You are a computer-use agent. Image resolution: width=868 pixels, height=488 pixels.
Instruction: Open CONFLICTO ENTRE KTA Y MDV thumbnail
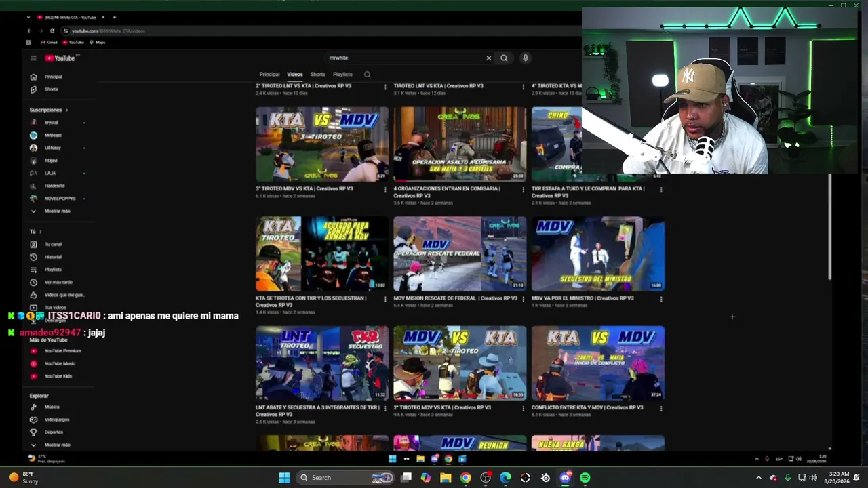coord(598,364)
